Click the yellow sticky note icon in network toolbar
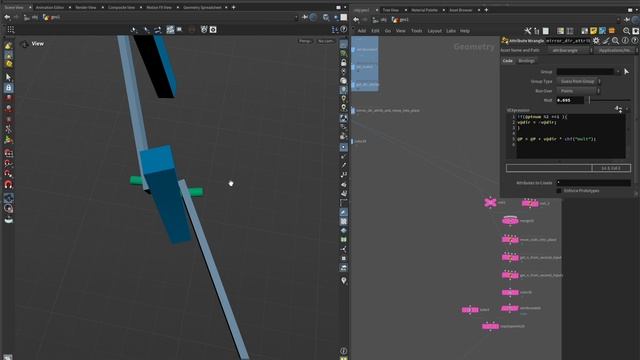640x360 pixels. (593, 31)
